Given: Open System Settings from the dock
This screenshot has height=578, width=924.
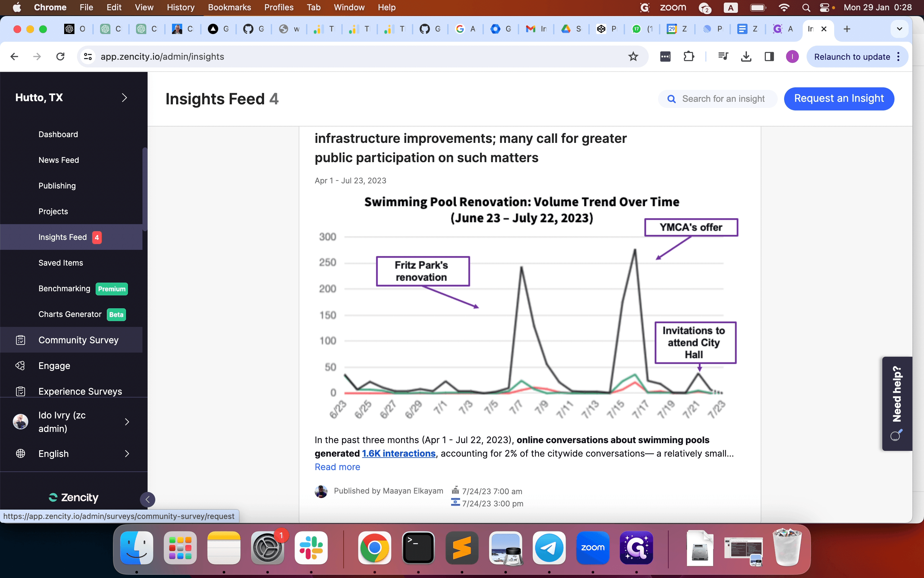Looking at the screenshot, I should (268, 547).
